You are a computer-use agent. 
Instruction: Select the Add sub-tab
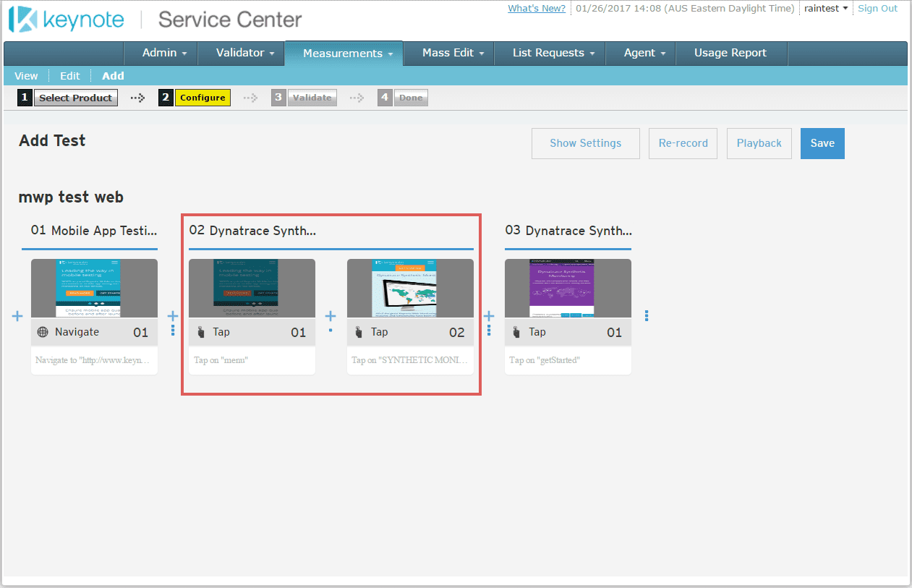[113, 76]
